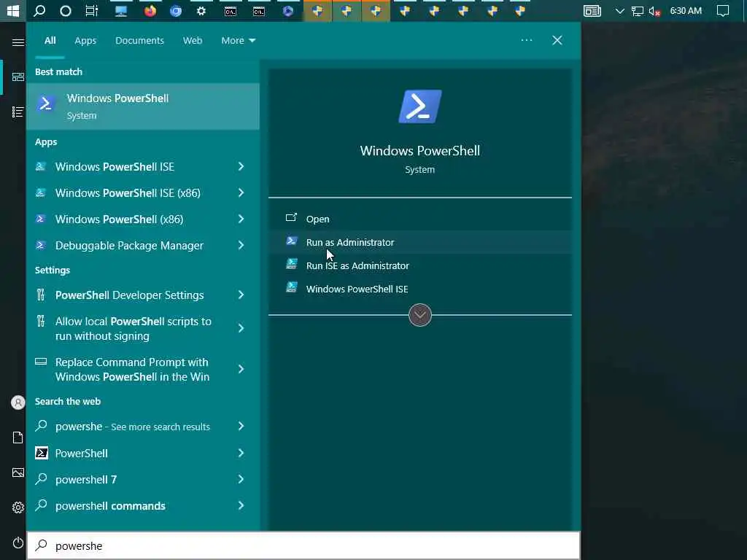Open the More dropdown filter

coord(239,41)
